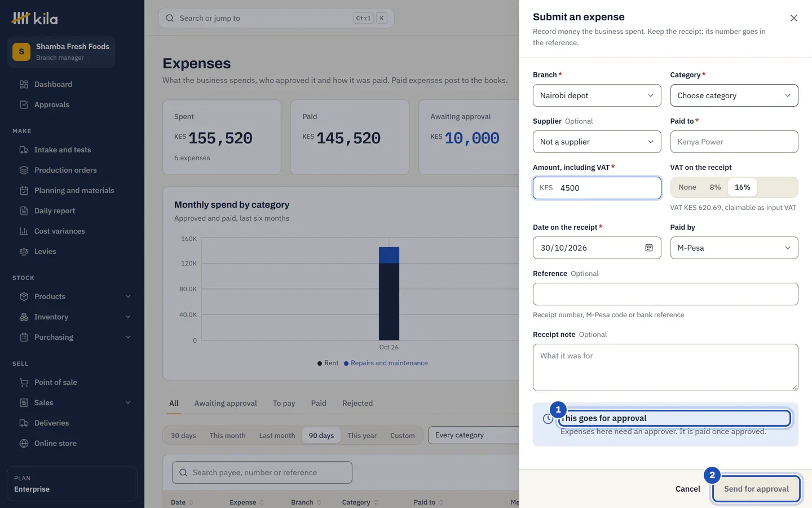Click the search magnifier icon in top bar
Viewport: 812px width, 508px height.
pyautogui.click(x=170, y=18)
